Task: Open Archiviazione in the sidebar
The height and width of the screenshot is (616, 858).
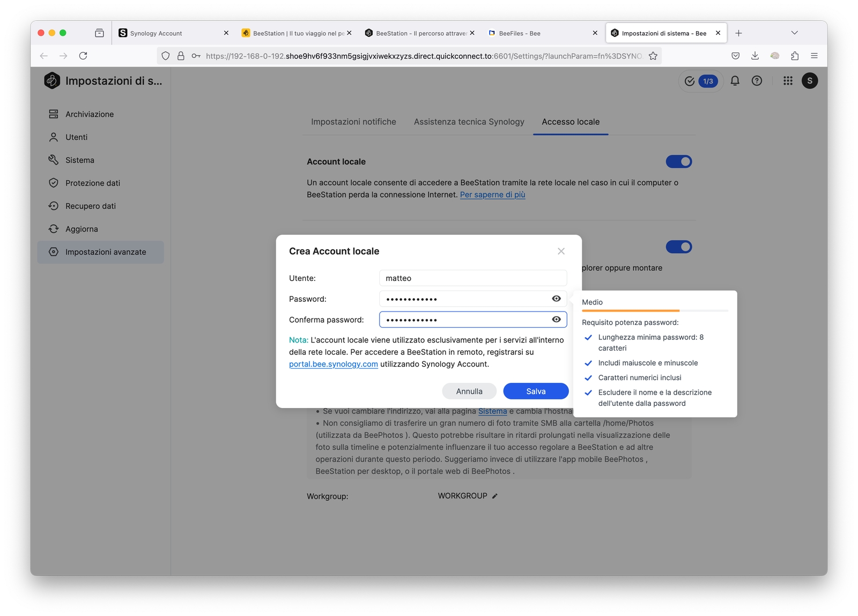Action: (100, 114)
